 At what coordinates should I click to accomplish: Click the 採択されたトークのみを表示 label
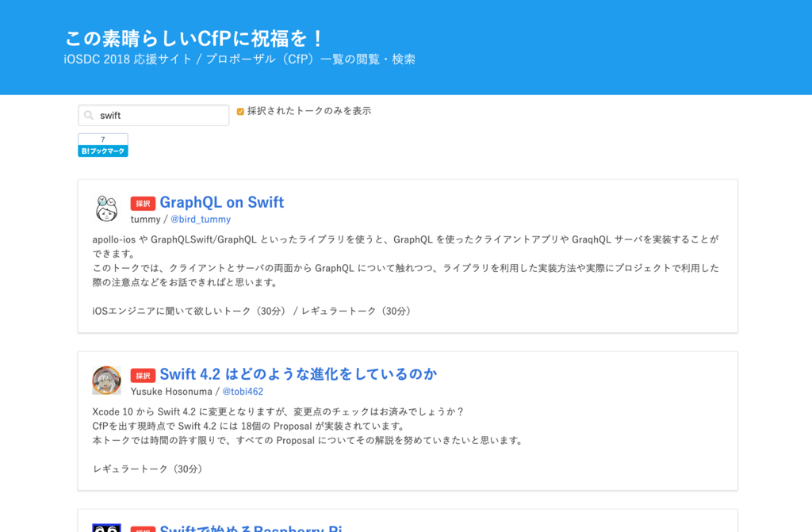point(309,111)
